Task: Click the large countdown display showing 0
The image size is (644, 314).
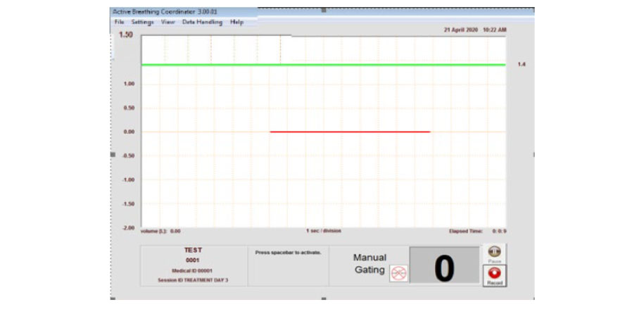Action: click(443, 267)
